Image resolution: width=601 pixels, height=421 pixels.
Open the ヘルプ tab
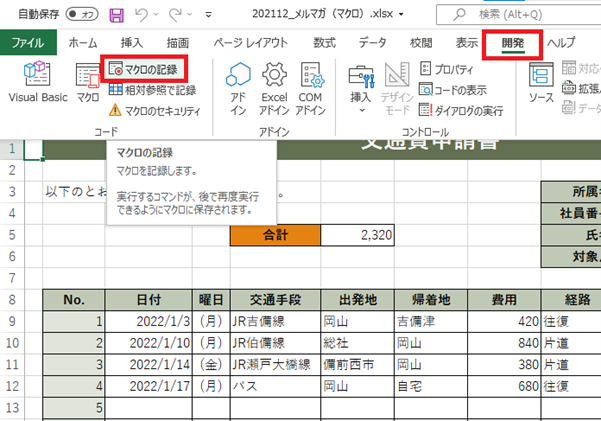click(x=561, y=43)
